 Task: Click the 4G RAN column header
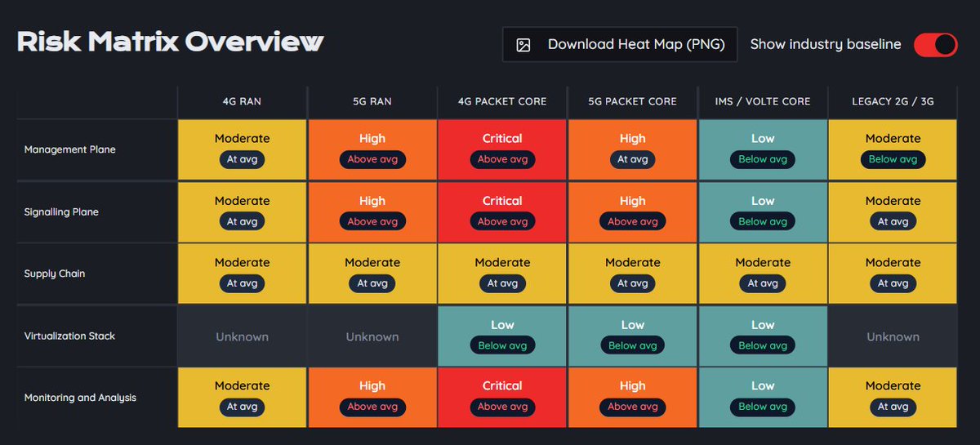click(x=243, y=102)
